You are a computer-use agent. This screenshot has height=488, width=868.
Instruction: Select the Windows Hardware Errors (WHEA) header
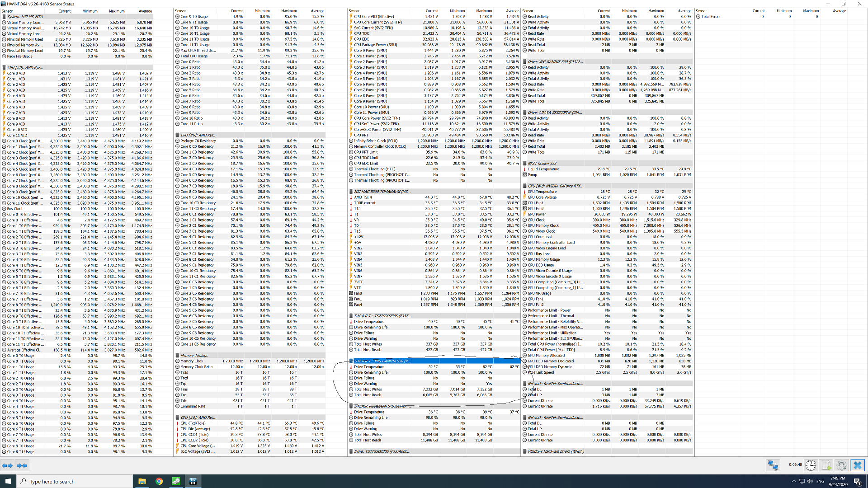click(607, 451)
